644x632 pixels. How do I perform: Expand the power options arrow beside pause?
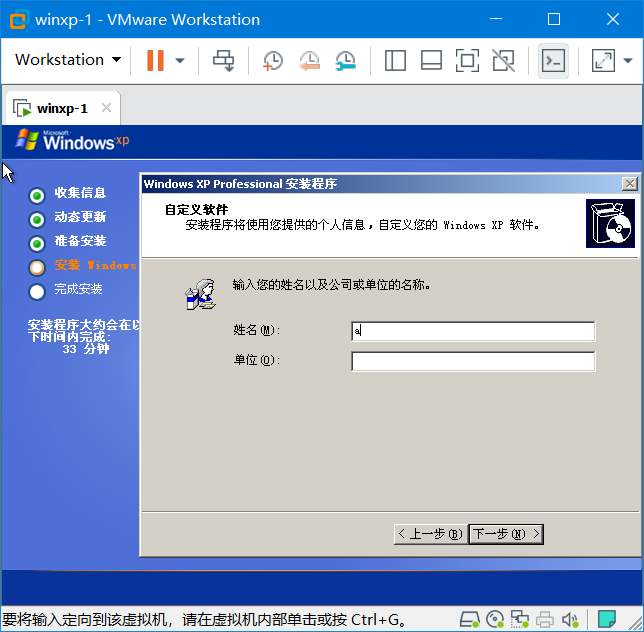(179, 61)
